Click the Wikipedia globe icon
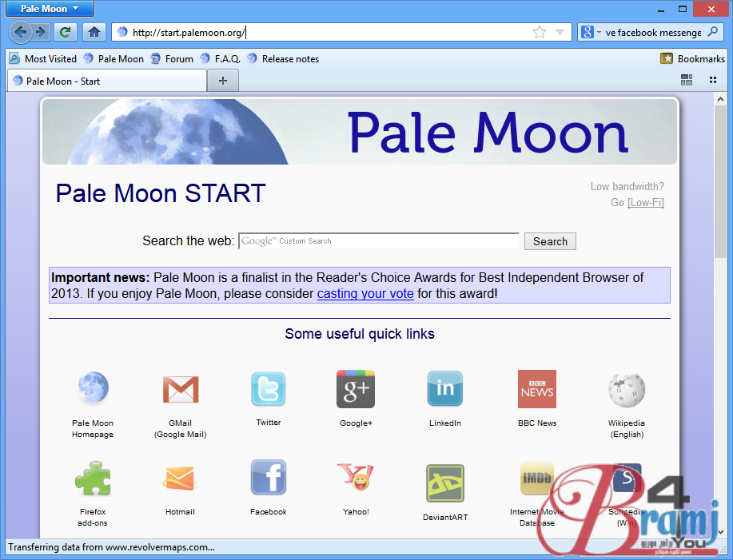This screenshot has height=560, width=733. [626, 389]
